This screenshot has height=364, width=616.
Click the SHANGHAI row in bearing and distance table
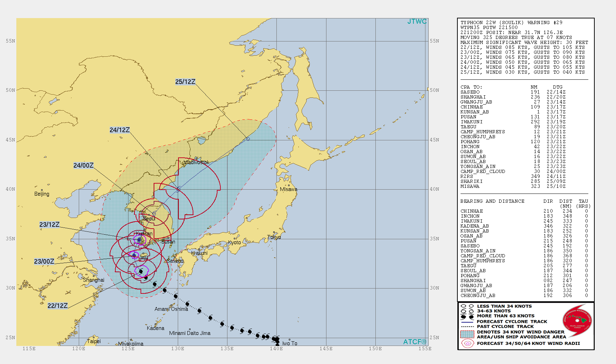(x=524, y=280)
